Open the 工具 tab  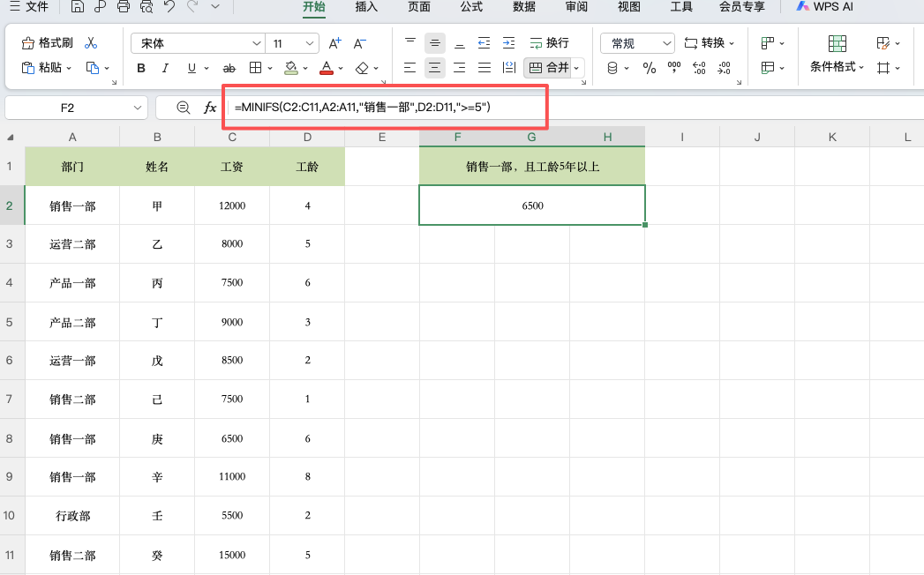coord(681,7)
